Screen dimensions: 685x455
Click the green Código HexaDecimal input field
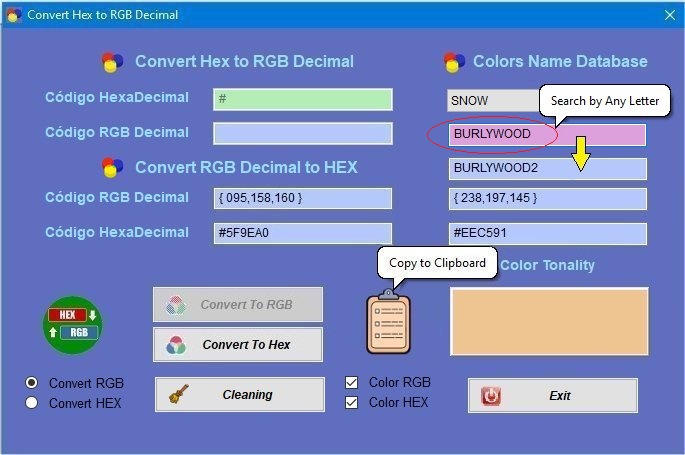click(x=302, y=99)
